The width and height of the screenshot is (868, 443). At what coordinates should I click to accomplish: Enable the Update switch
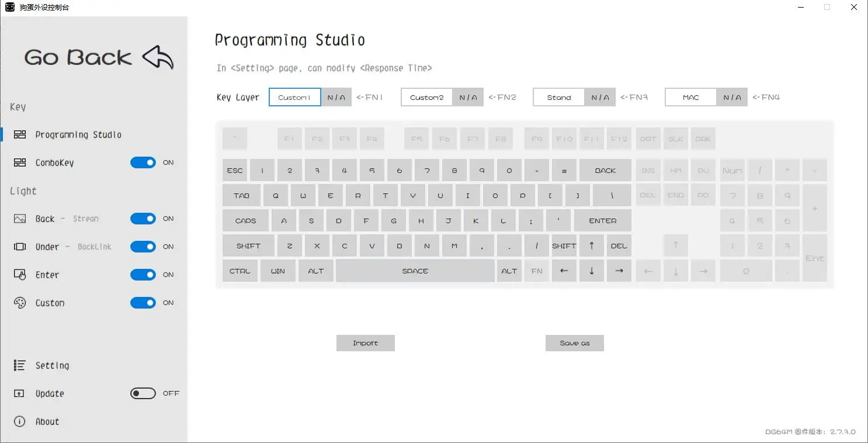click(143, 393)
